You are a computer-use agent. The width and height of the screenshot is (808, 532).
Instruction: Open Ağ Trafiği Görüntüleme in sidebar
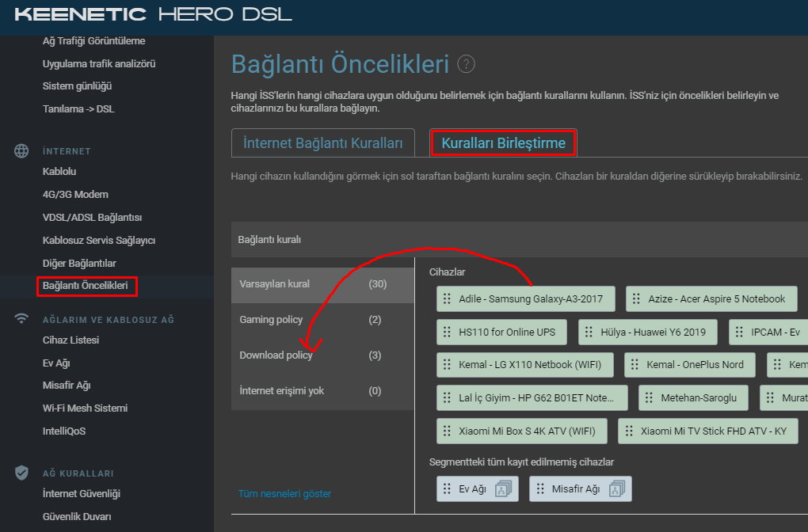pos(93,41)
